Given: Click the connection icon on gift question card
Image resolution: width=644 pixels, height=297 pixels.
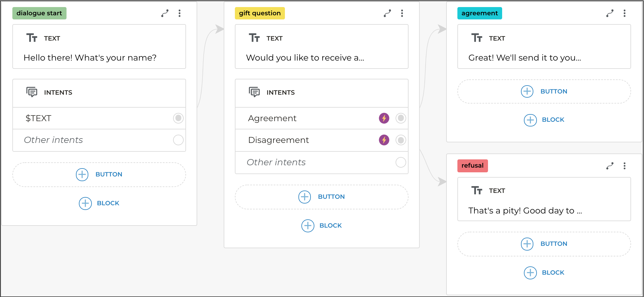Looking at the screenshot, I should pyautogui.click(x=387, y=13).
